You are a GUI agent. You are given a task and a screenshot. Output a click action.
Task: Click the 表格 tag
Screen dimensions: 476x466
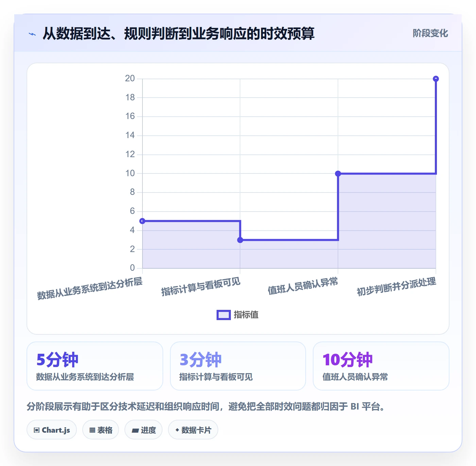[101, 430]
